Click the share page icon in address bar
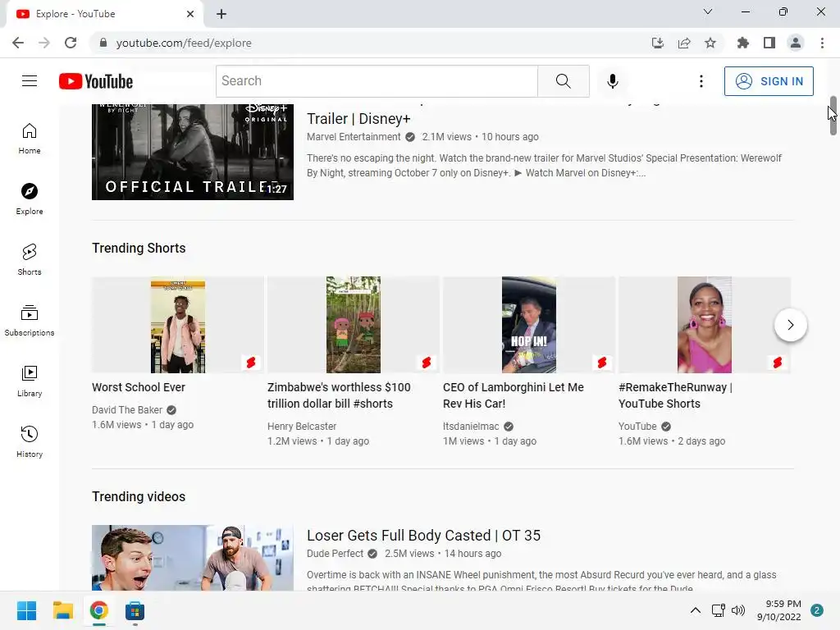The image size is (840, 630). [684, 43]
